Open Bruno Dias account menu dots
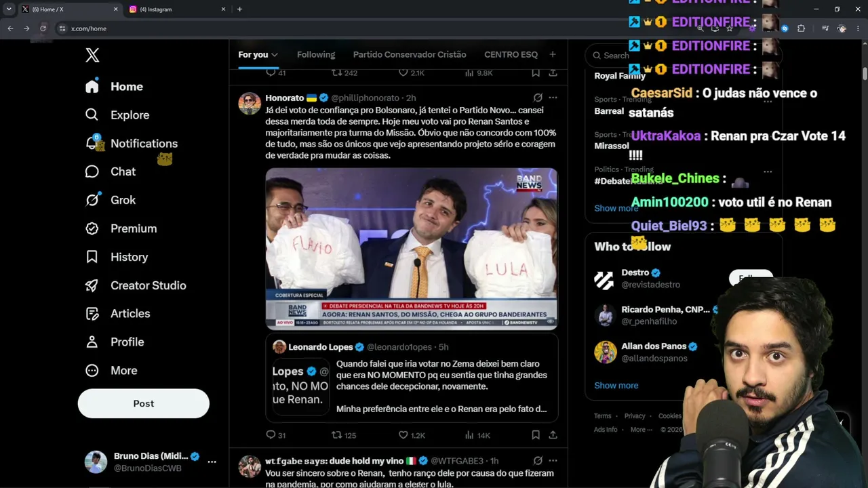Image resolution: width=868 pixels, height=488 pixels. (212, 462)
